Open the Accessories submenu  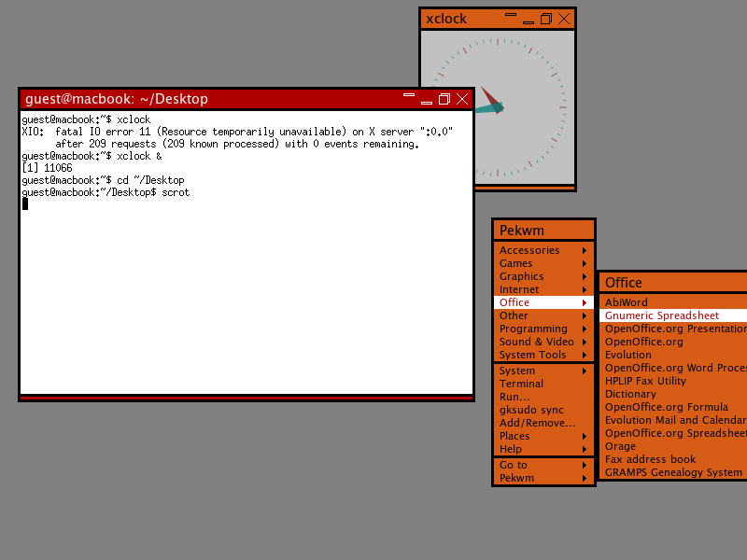[x=543, y=250]
